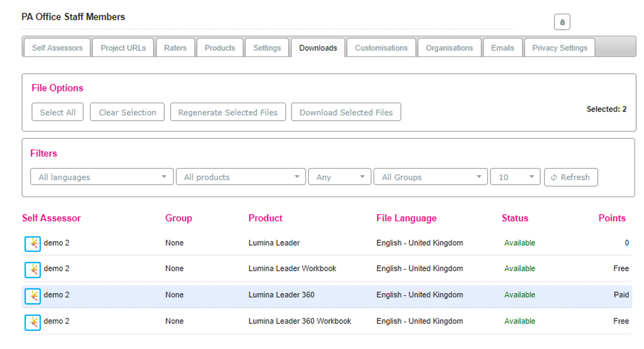644x349 pixels.
Task: Open the Settings tab
Action: 267,47
